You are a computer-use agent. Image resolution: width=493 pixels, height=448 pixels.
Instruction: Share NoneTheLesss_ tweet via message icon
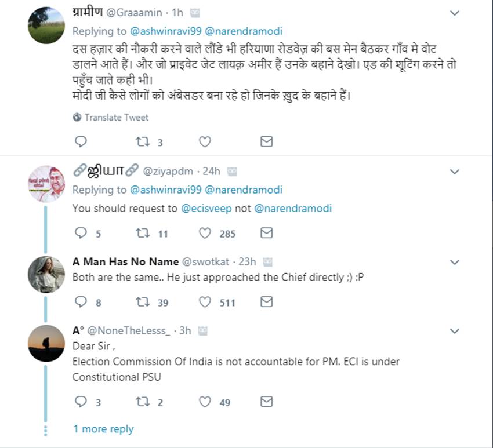[x=266, y=402]
